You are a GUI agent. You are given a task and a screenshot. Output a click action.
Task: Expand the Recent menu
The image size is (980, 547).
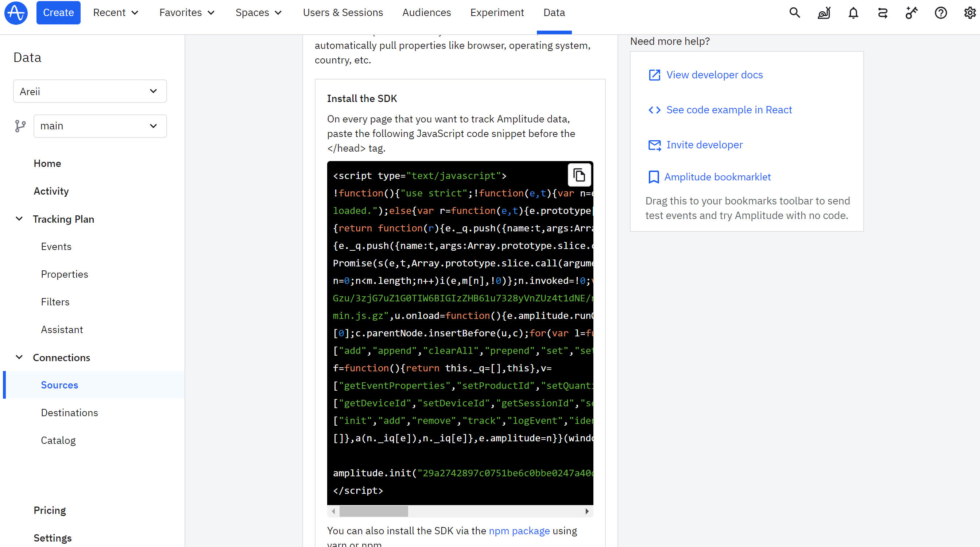coord(116,12)
